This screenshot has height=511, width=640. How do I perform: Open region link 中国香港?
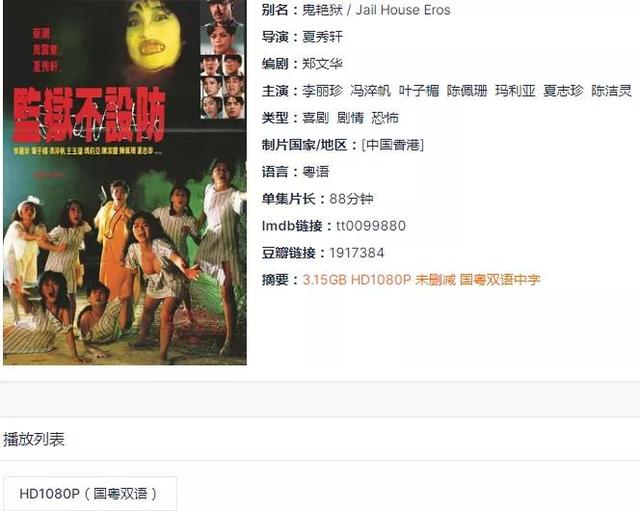(393, 145)
